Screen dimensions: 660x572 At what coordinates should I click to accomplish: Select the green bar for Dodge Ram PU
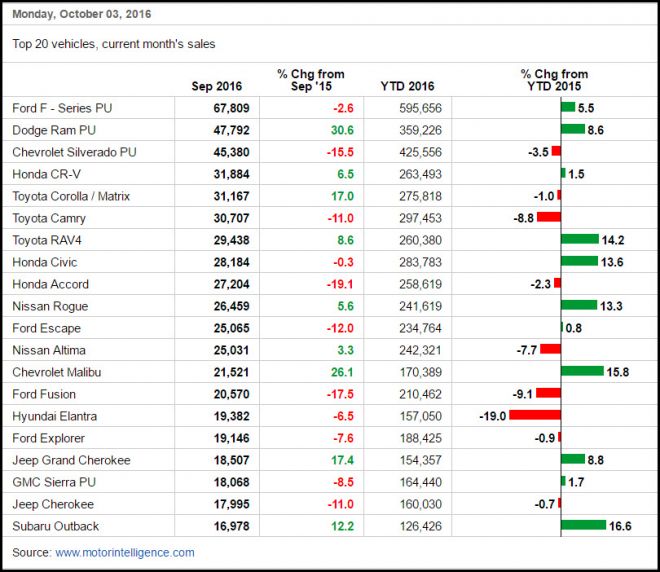pos(573,129)
